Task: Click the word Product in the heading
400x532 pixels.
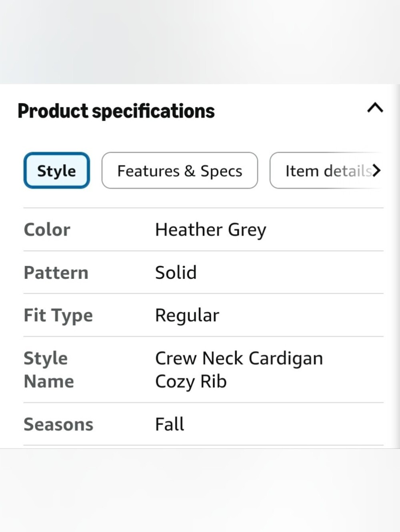Action: point(53,111)
